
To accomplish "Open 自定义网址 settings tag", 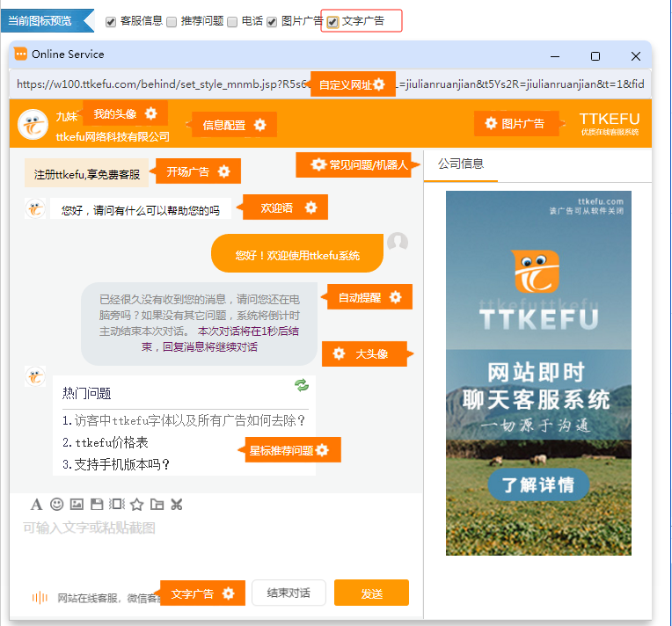I will 353,84.
